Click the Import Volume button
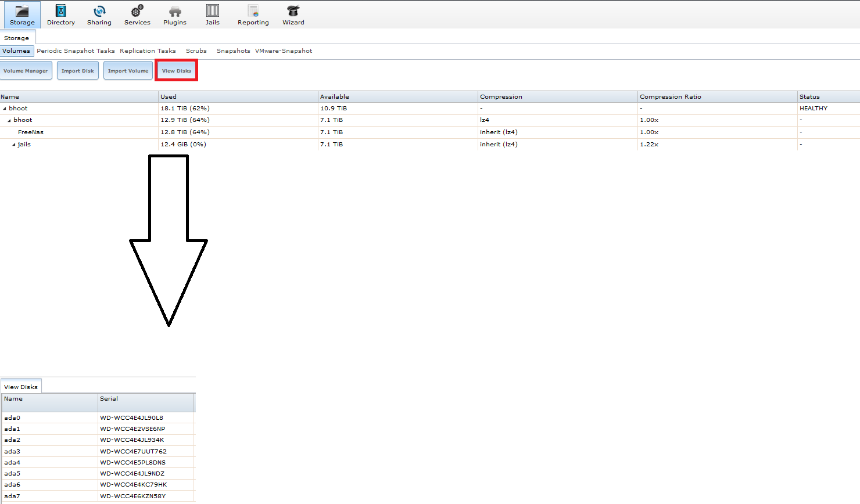The image size is (860, 504). pyautogui.click(x=128, y=71)
